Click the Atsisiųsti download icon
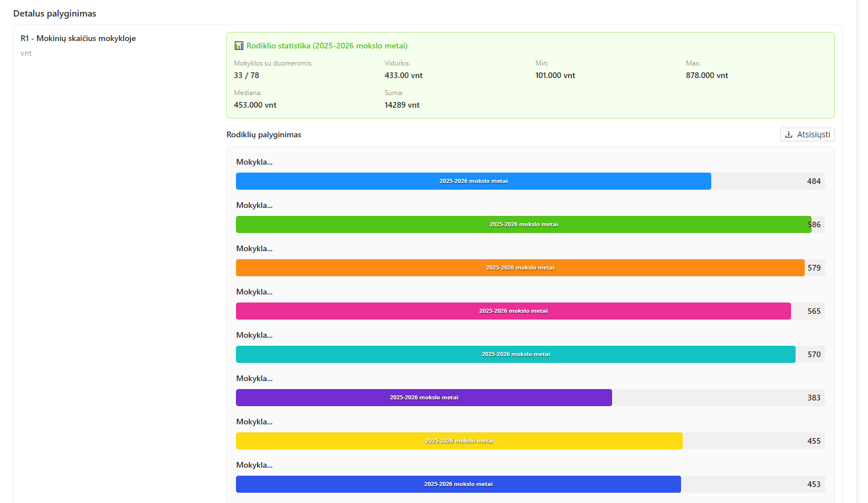 pyautogui.click(x=789, y=135)
